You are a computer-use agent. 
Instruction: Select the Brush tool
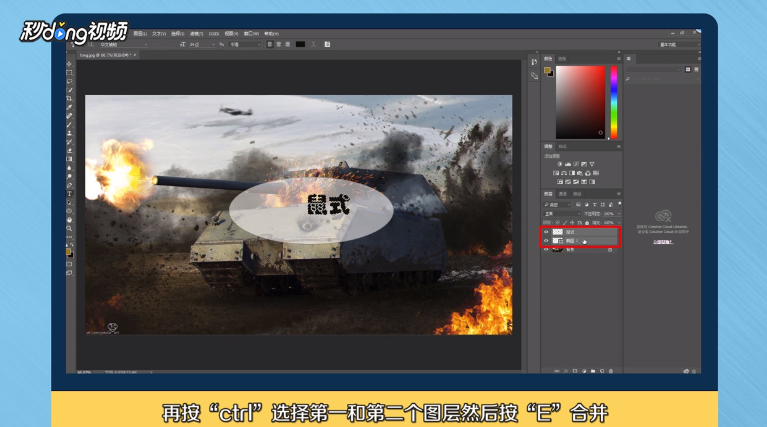pos(69,125)
